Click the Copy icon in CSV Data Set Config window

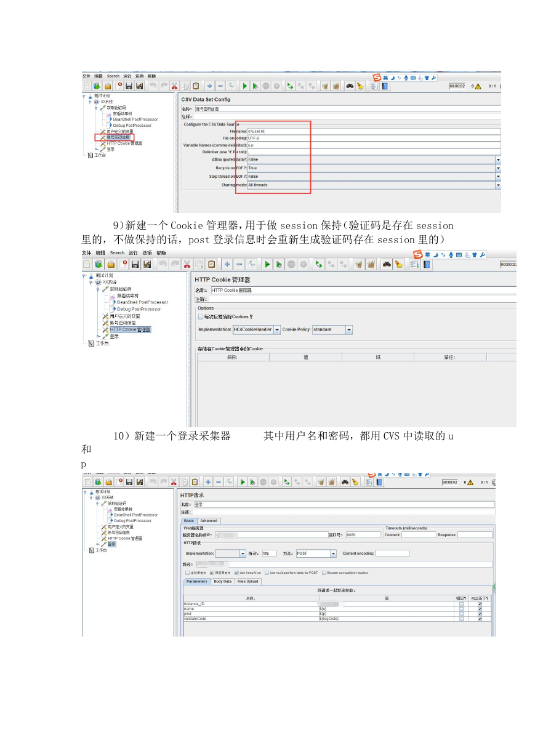pos(185,86)
